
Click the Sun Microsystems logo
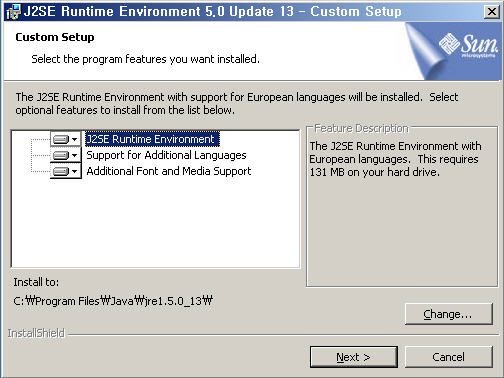tap(468, 46)
